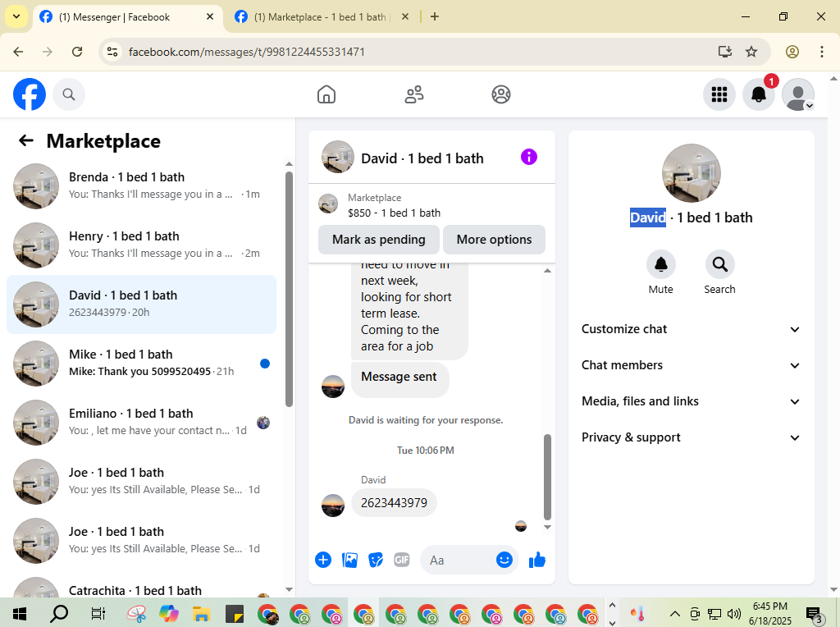The height and width of the screenshot is (627, 840).
Task: Install app icon in address bar
Action: 725,52
